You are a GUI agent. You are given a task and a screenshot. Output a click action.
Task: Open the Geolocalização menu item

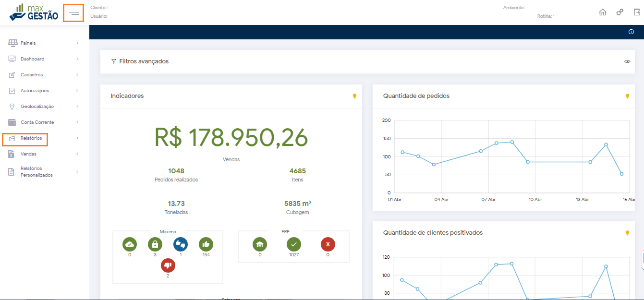pyautogui.click(x=37, y=107)
